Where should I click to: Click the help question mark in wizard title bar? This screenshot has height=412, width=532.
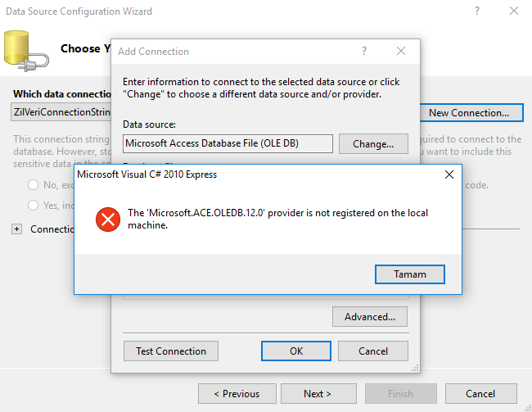(477, 11)
